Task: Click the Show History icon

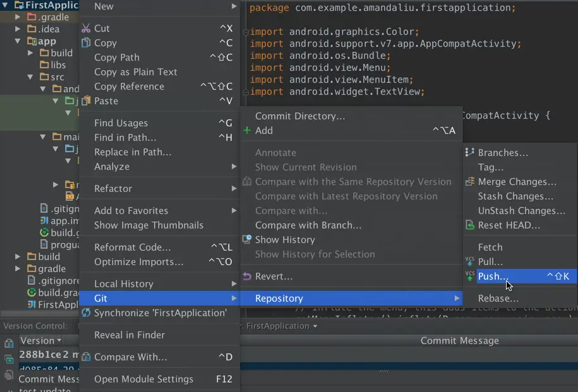Action: coord(247,240)
